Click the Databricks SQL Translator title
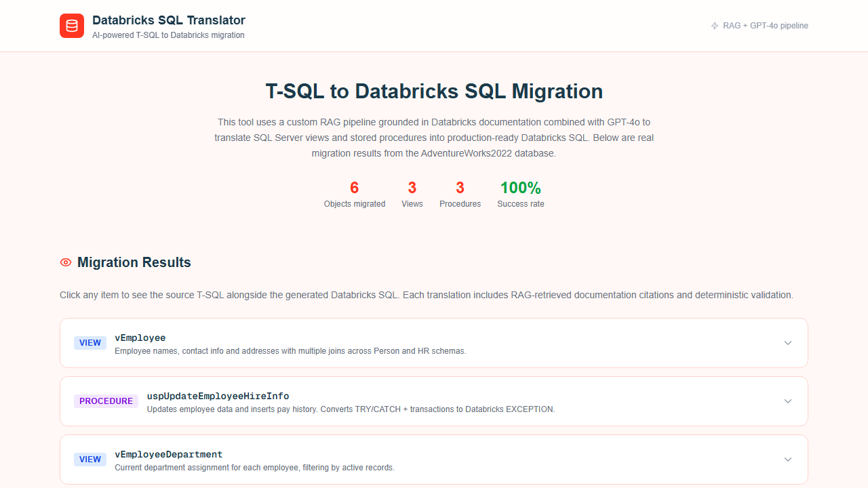The image size is (868, 488). (169, 20)
